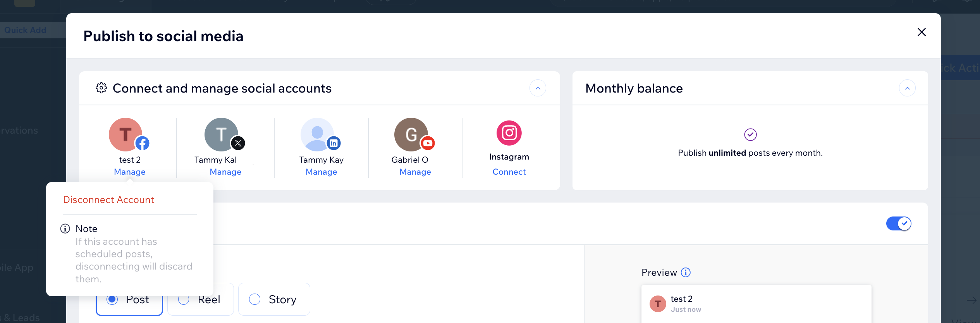This screenshot has width=980, height=323.
Task: Click the info icon beside Note
Action: (65, 229)
